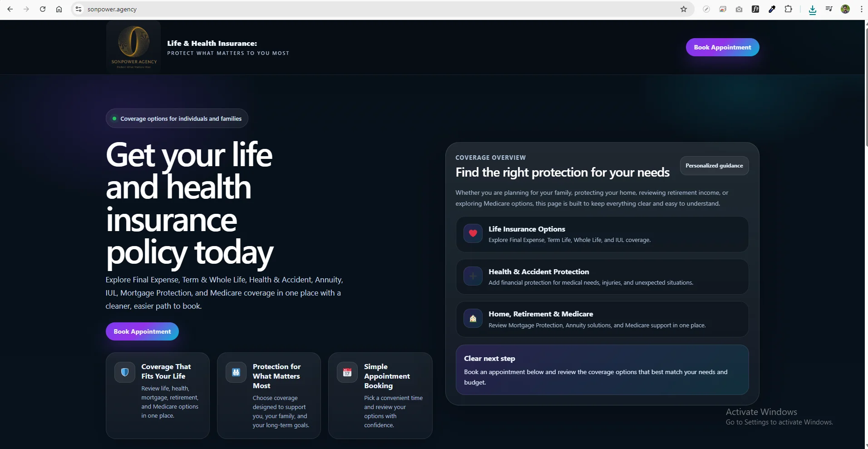The height and width of the screenshot is (449, 868).
Task: Click the page vertical scrollbar
Action: 866,87
